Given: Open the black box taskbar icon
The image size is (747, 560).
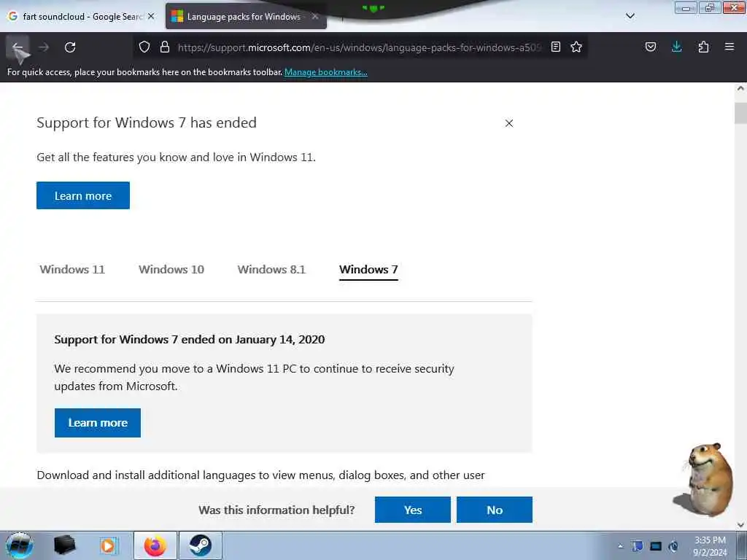Looking at the screenshot, I should [x=64, y=545].
